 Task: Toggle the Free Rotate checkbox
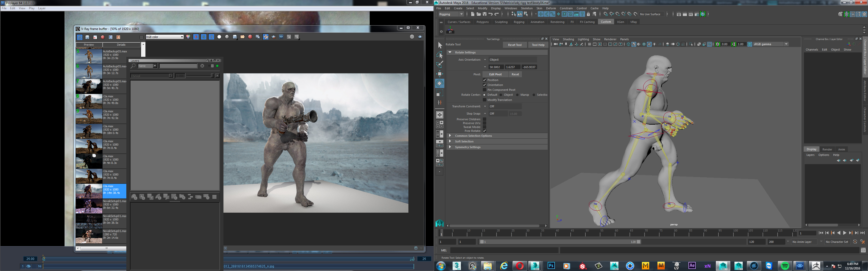pyautogui.click(x=485, y=131)
